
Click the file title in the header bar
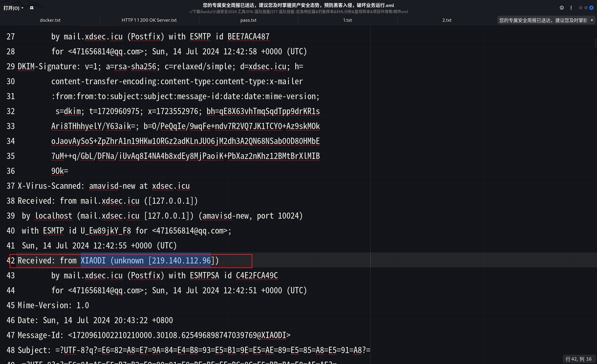pos(298,5)
